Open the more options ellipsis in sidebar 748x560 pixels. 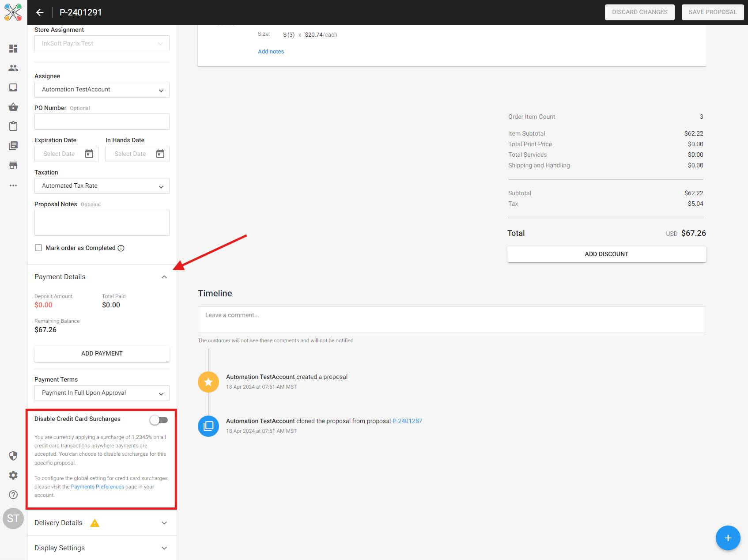click(x=13, y=185)
